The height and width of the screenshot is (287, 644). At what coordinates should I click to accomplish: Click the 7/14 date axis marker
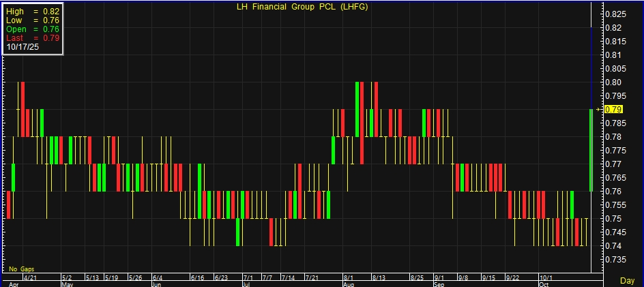(x=288, y=278)
